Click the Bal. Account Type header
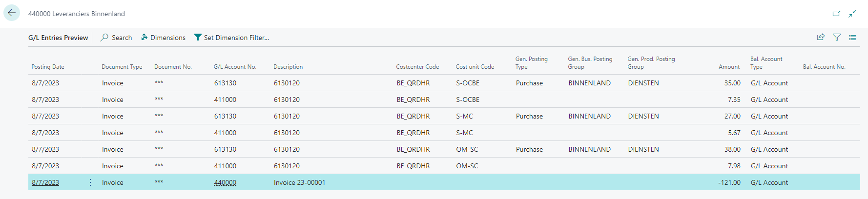The width and height of the screenshot is (868, 199). coord(766,63)
